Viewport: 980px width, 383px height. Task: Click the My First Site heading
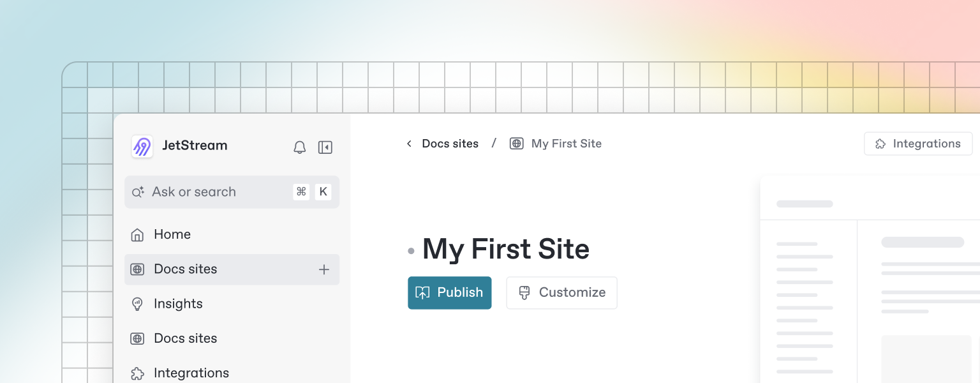tap(505, 249)
